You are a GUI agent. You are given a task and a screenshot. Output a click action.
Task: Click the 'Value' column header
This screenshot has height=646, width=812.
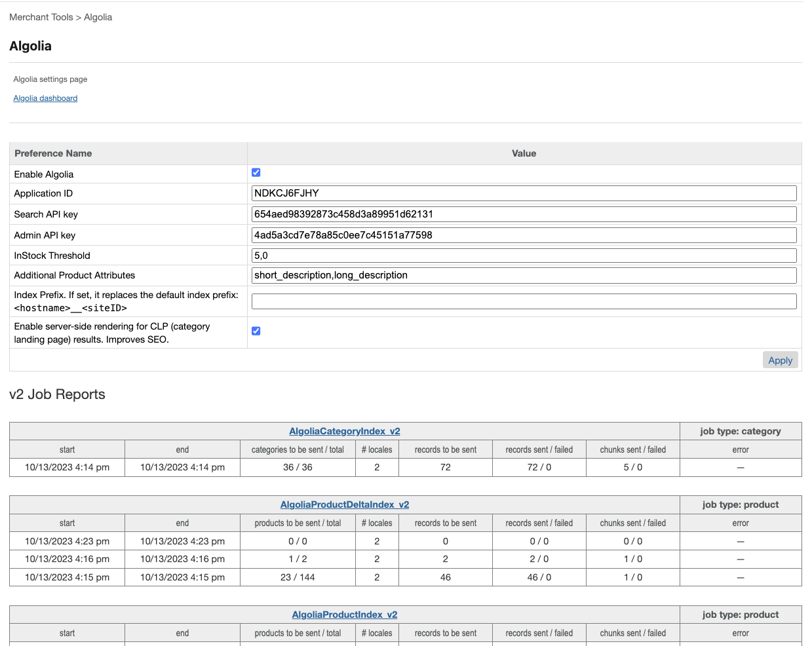tap(524, 153)
